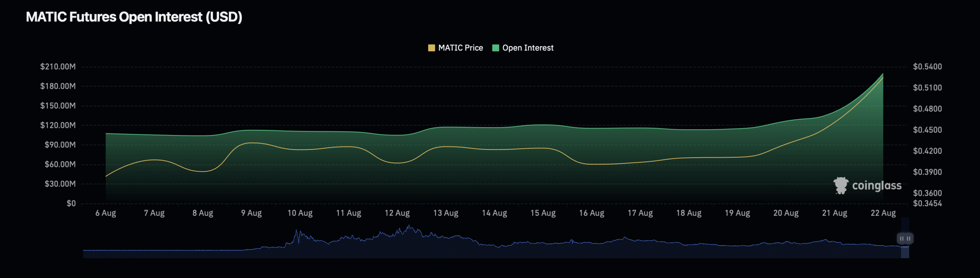Click the 10 Aug date label
980x278 pixels.
tap(300, 213)
